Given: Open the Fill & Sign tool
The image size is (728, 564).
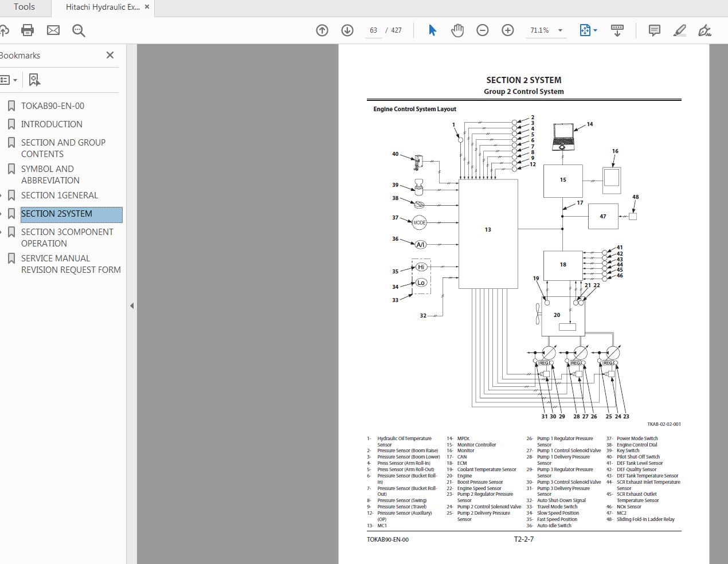Looking at the screenshot, I should (704, 30).
